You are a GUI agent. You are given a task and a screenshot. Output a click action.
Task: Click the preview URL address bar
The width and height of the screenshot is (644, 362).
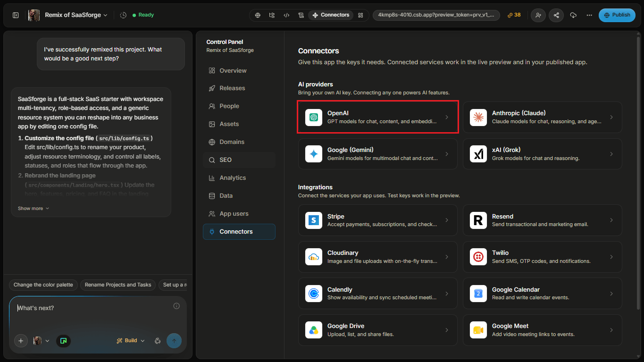coord(436,15)
